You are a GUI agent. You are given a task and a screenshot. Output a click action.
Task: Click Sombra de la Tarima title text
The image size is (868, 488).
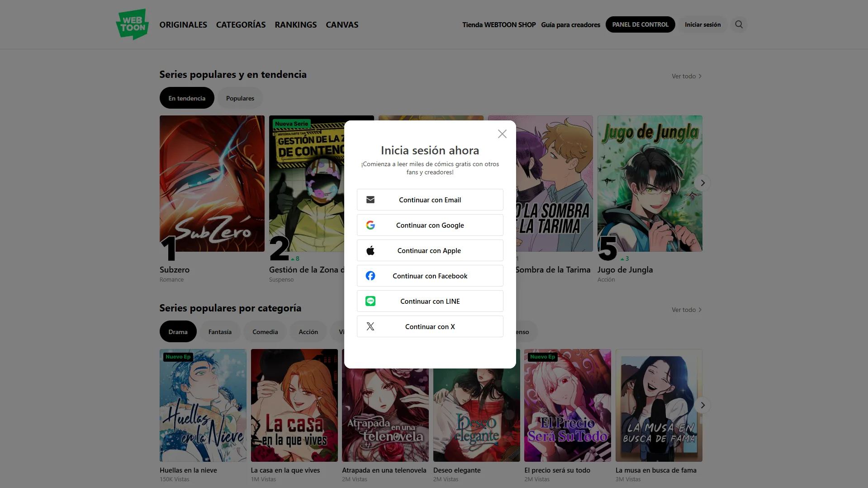(x=553, y=270)
